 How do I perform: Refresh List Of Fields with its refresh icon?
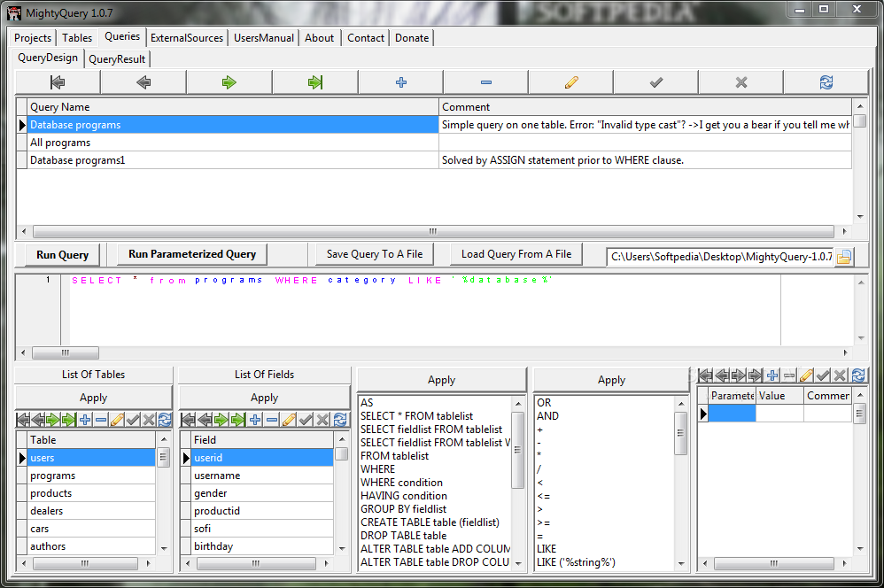click(x=340, y=420)
